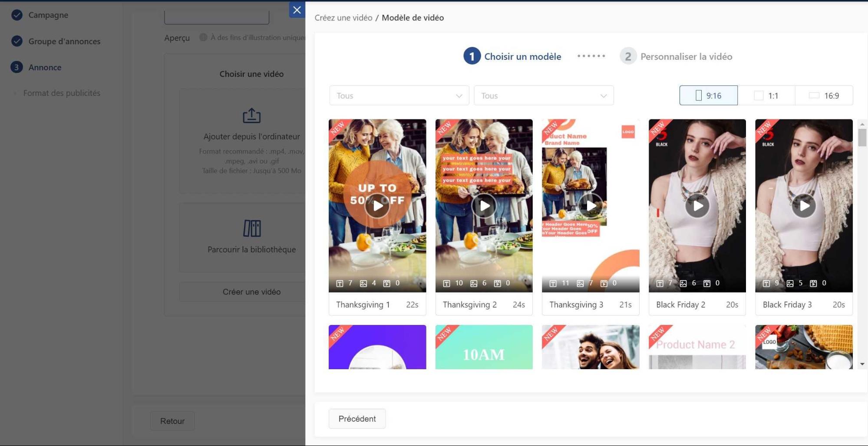Click Parcourir la bibliothèque text
This screenshot has height=446, width=868.
252,249
